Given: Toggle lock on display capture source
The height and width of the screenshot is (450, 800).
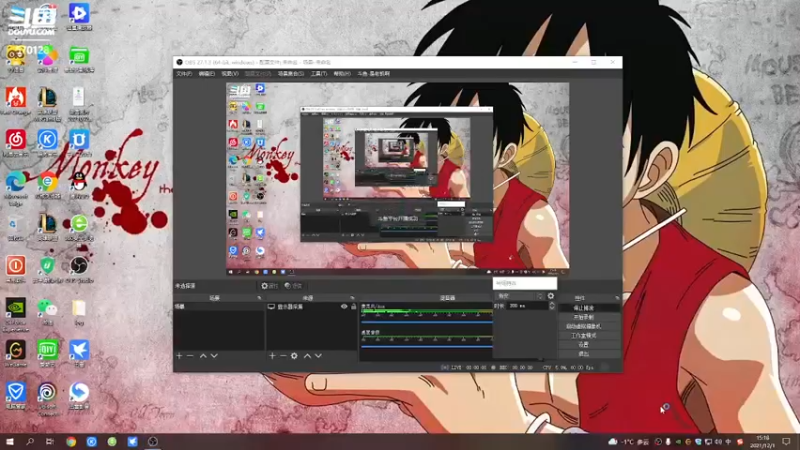Looking at the screenshot, I should click(x=354, y=307).
